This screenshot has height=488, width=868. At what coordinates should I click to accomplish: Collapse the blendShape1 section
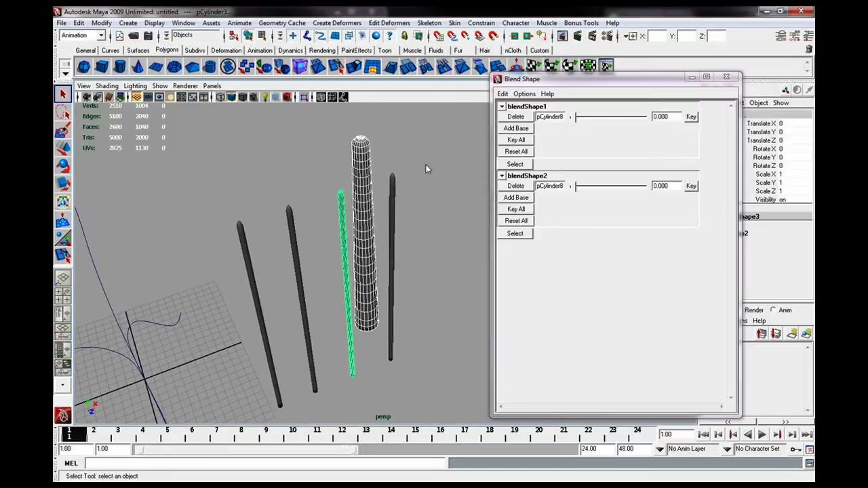pos(502,106)
